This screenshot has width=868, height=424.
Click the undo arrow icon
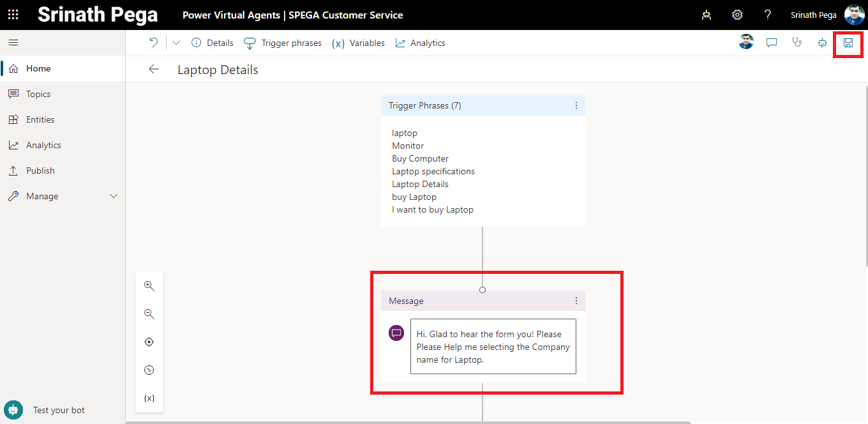tap(154, 43)
